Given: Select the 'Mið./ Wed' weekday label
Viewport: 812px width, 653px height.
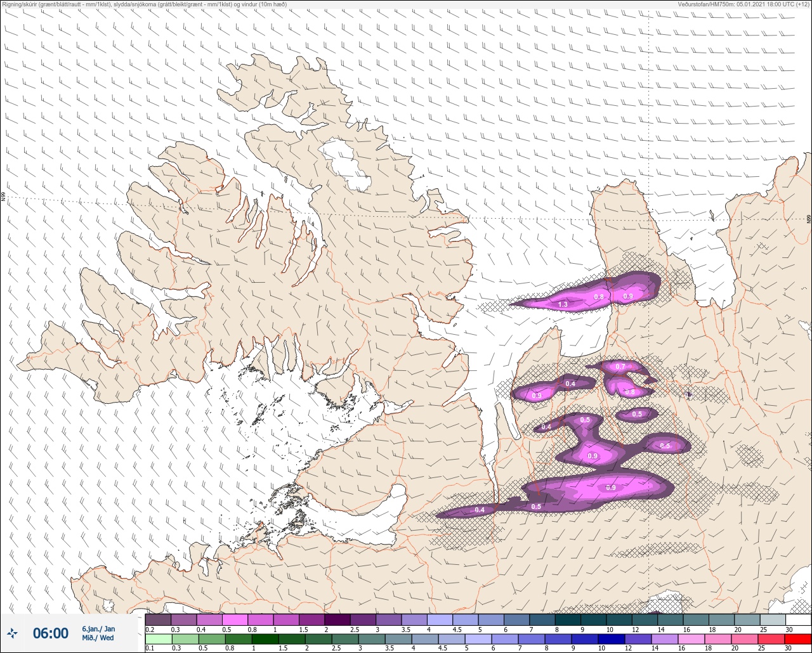Looking at the screenshot, I should pos(98,638).
